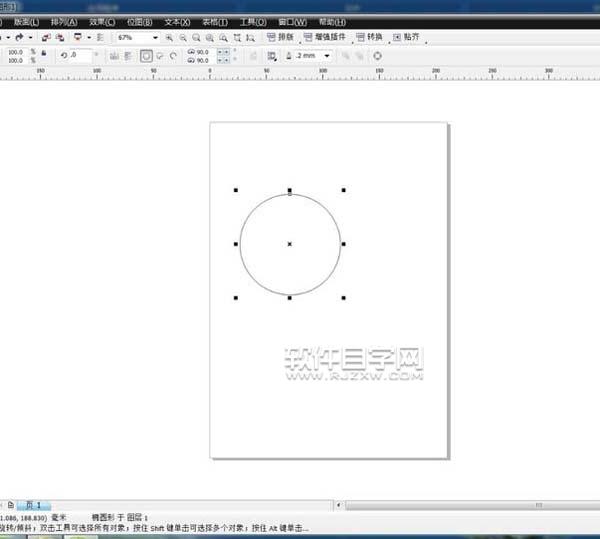600x539 pixels.
Task: Select the Pie shape mode icon
Action: click(x=160, y=56)
